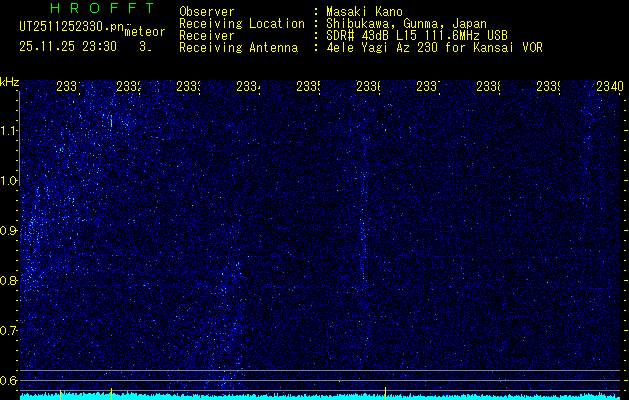Viewport: 629px width, 400px height.
Task: Click the second yellow marker on the cyan strip
Action: point(112,394)
